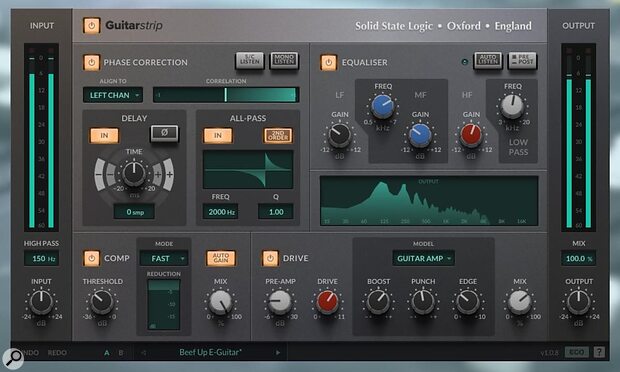
Task: Click the input gain knob
Action: (41, 302)
